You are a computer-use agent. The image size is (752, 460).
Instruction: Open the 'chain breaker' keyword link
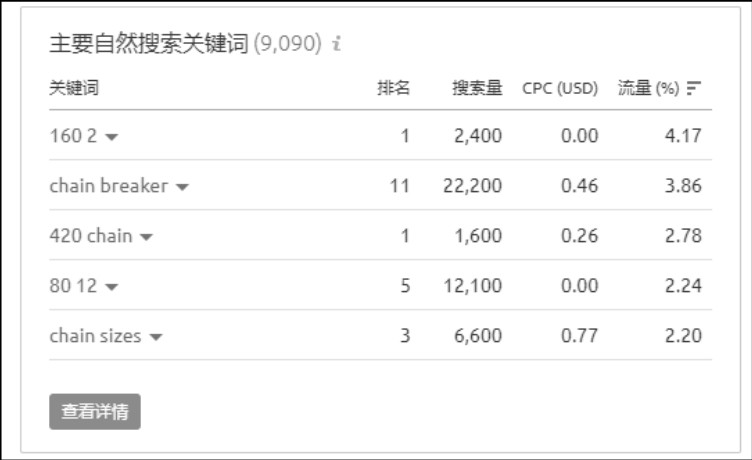[109, 186]
